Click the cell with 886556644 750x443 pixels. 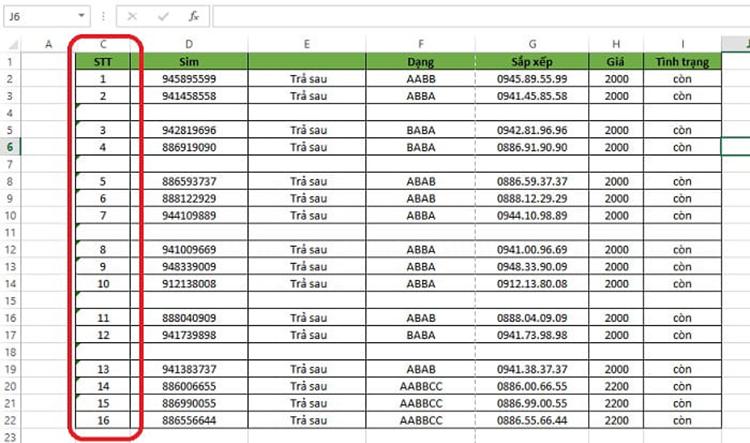[189, 420]
